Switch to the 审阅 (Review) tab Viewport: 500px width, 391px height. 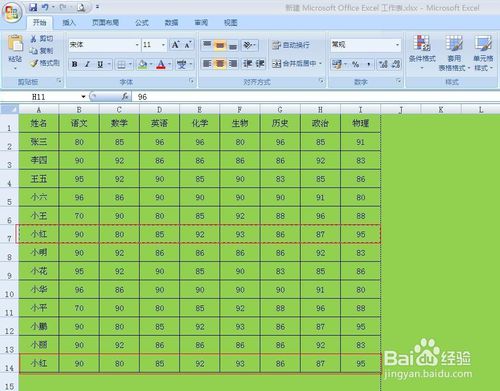tap(201, 23)
